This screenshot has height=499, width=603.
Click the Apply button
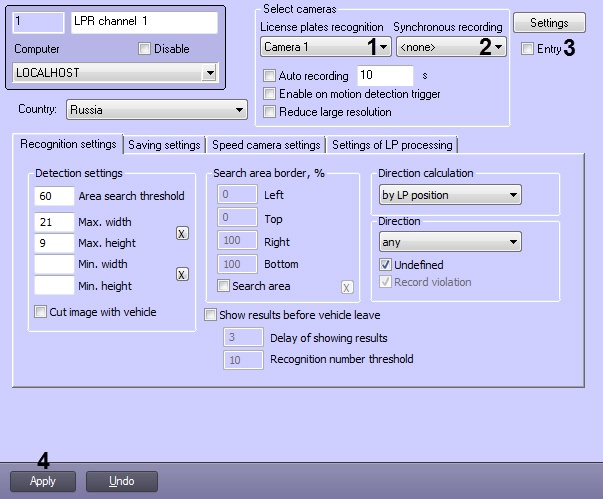(x=42, y=481)
